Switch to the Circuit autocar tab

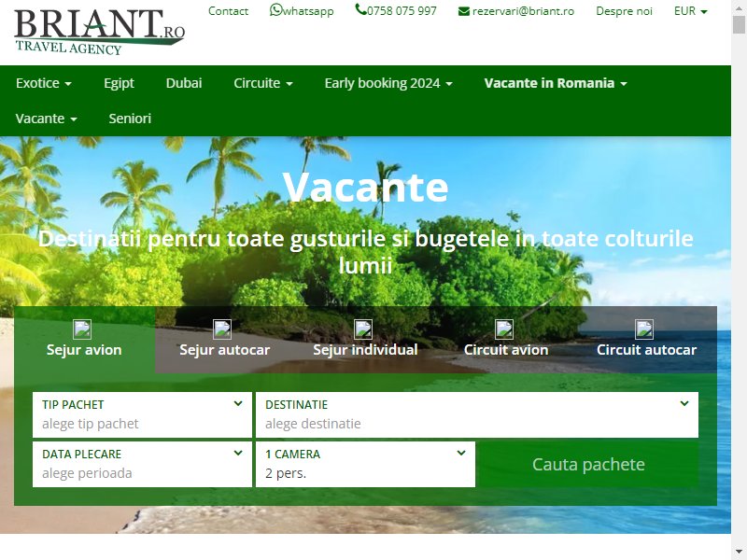(646, 340)
